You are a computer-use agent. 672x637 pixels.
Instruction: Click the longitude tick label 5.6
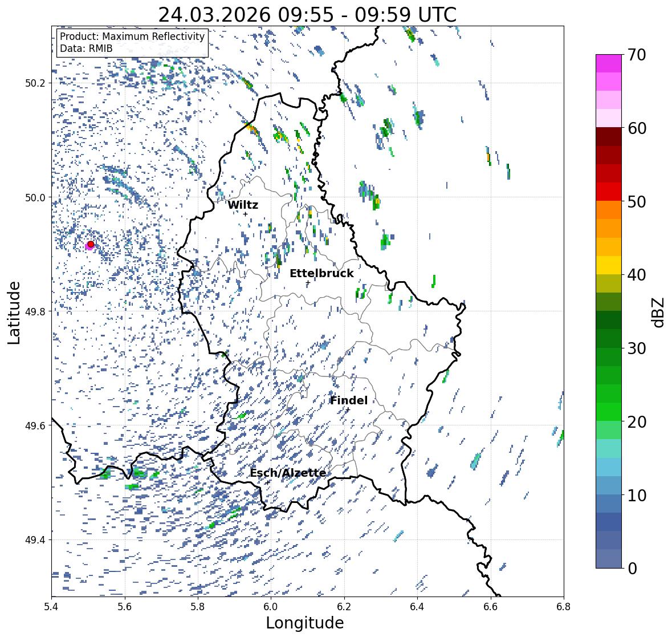[125, 607]
